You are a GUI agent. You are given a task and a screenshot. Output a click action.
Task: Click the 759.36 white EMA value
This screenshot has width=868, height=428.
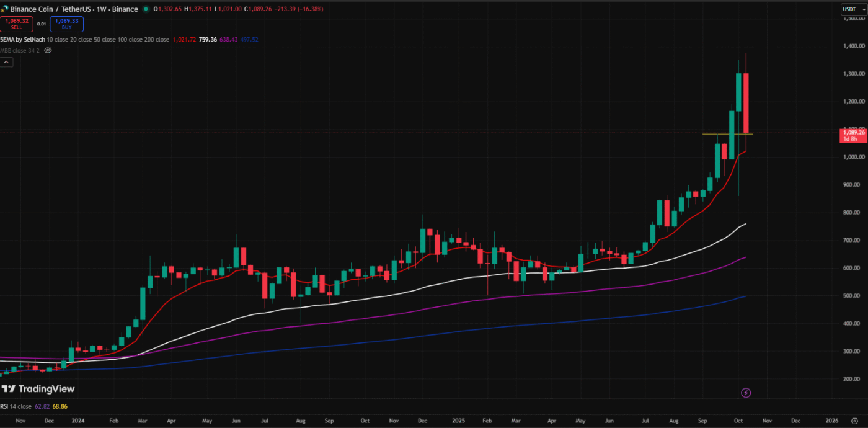(208, 40)
